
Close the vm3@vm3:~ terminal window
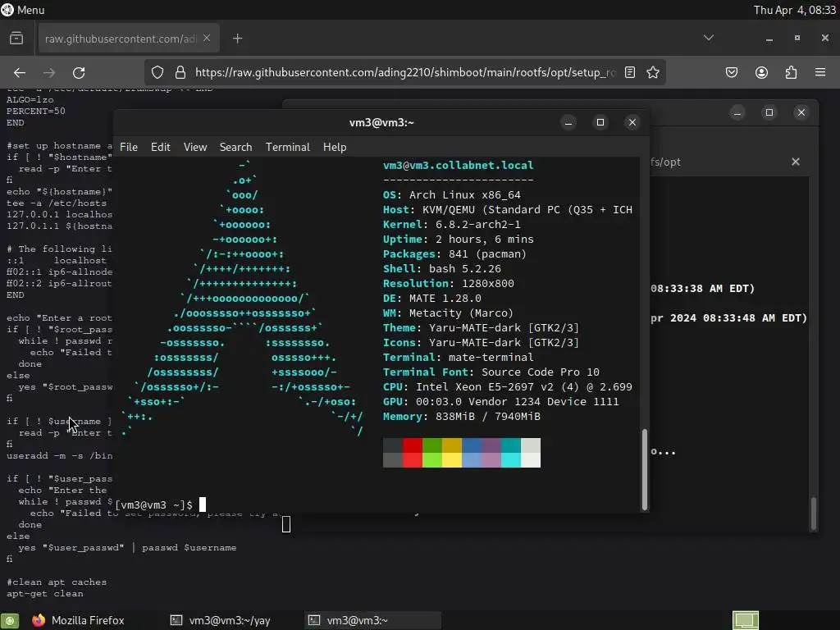632,123
